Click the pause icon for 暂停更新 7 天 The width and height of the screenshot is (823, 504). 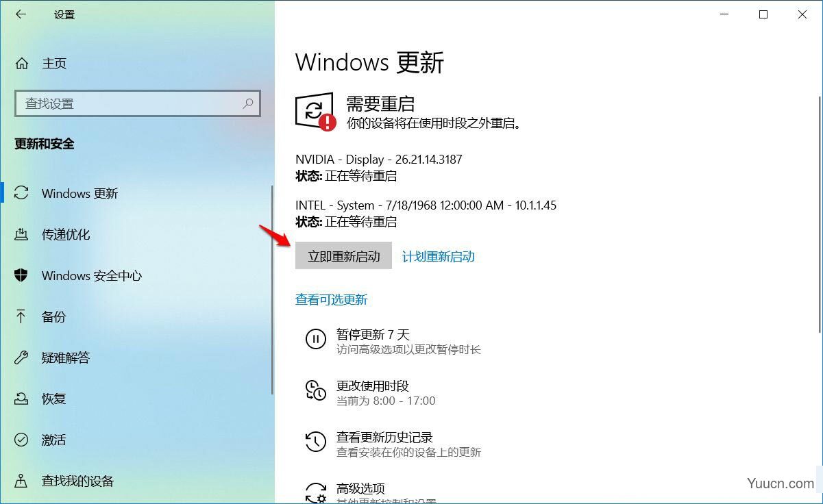click(x=315, y=339)
